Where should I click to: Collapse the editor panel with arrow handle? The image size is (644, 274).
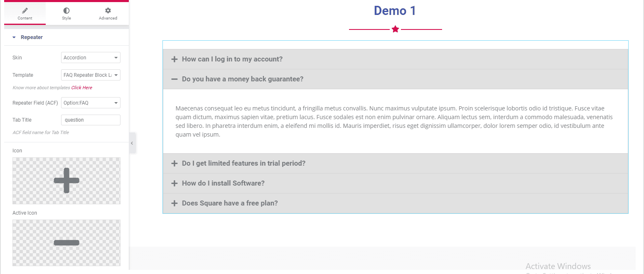pos(132,143)
